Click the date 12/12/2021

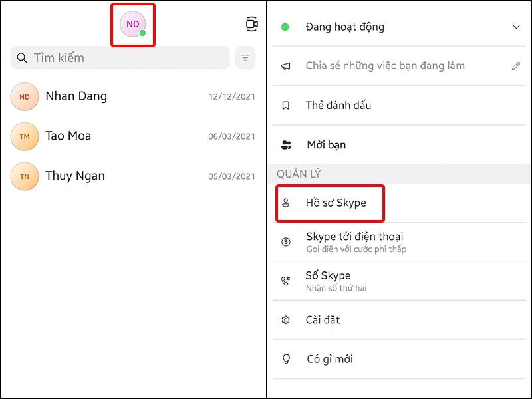pos(231,97)
